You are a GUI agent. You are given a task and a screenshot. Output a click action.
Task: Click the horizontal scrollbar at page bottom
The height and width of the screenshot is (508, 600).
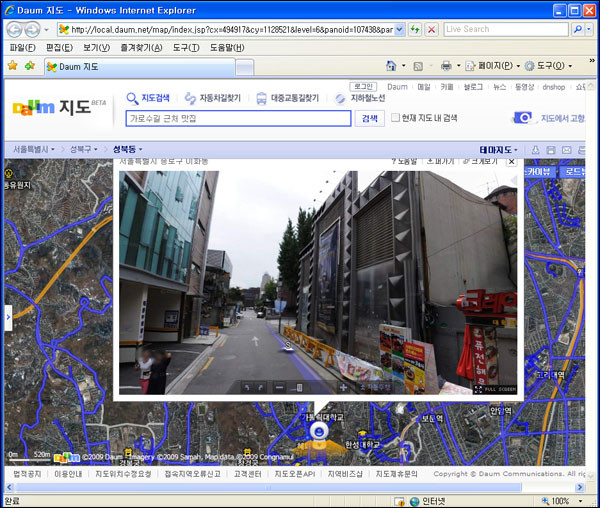[268, 487]
